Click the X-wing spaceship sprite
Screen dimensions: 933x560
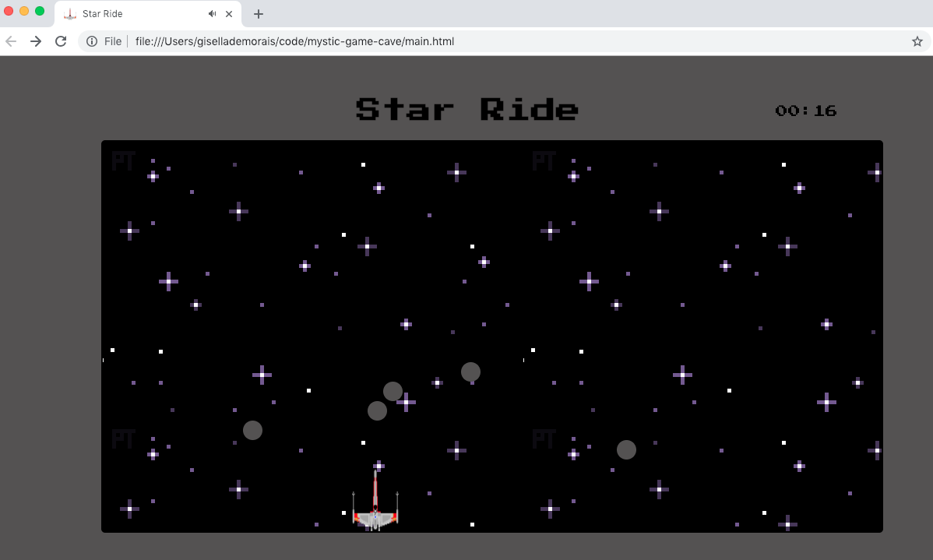(x=375, y=501)
